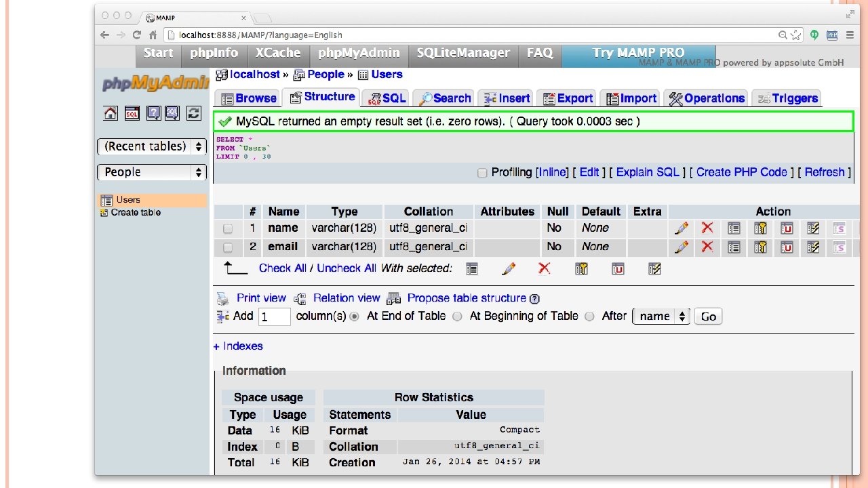Click With selected drop red X icon
Image resolution: width=868 pixels, height=488 pixels.
(544, 268)
